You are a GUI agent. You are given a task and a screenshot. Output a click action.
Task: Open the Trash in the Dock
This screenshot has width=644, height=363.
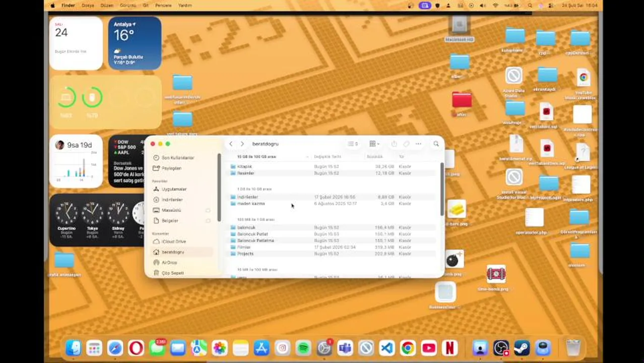tap(573, 348)
